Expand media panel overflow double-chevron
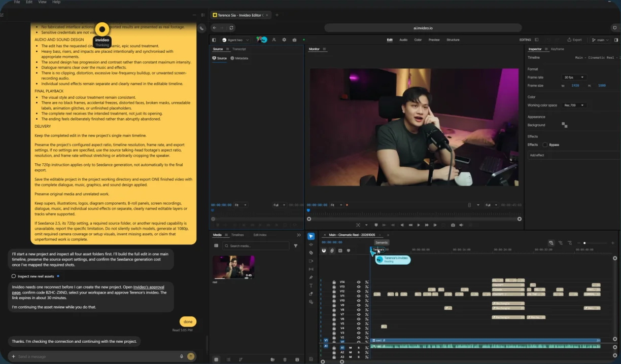This screenshot has width=621, height=364. coord(299,235)
